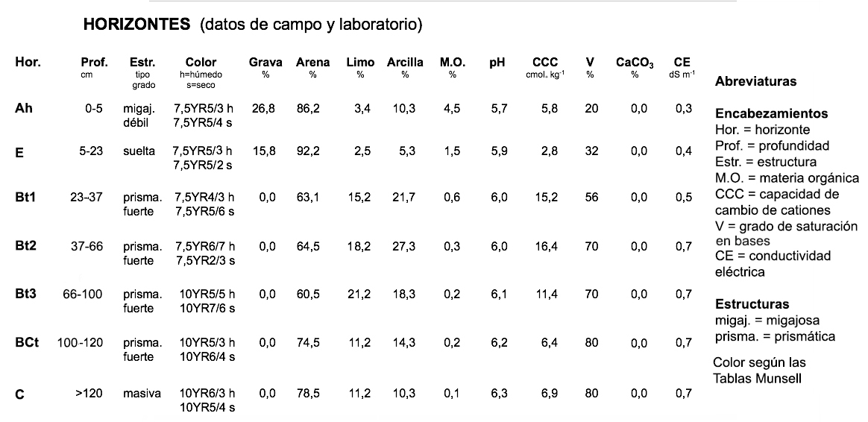Click the Encabezamientos subheading
The height and width of the screenshot is (422, 868).
tap(771, 115)
